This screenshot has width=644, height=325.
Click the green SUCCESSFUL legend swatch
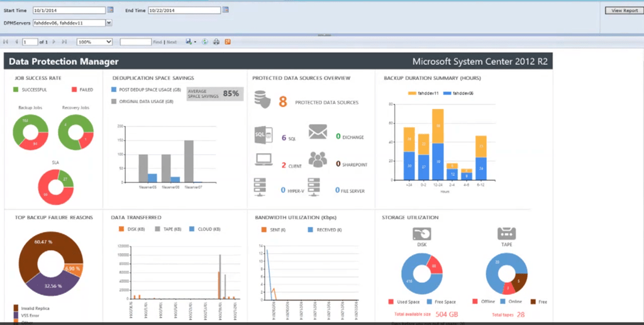pyautogui.click(x=16, y=89)
